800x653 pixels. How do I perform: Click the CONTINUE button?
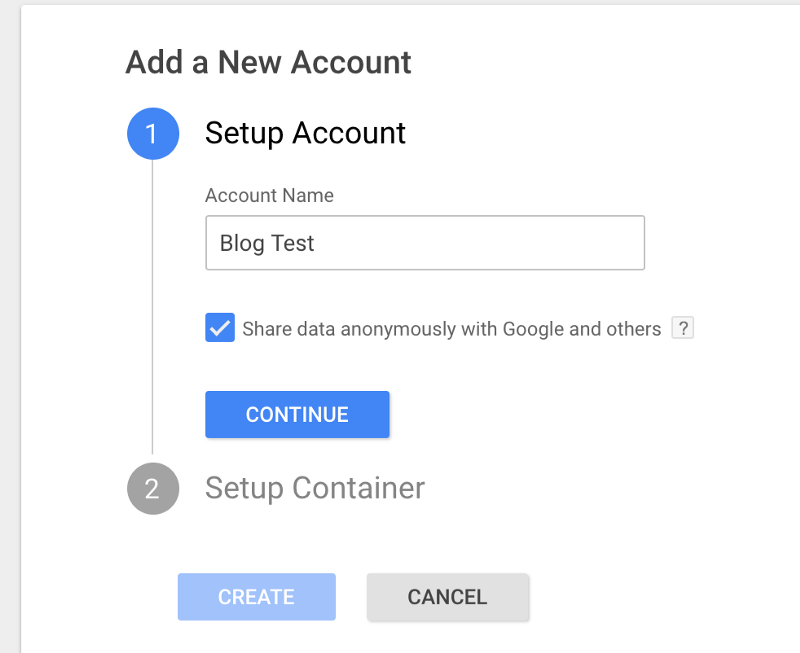[297, 414]
